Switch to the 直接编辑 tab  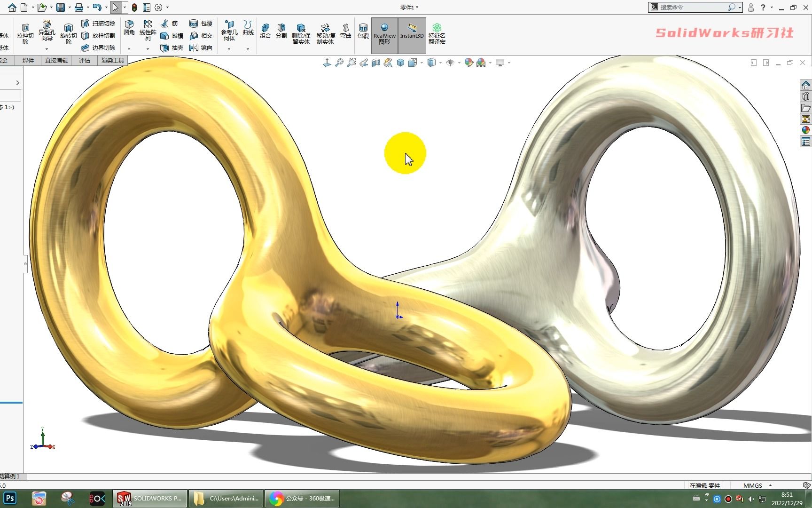(x=56, y=60)
